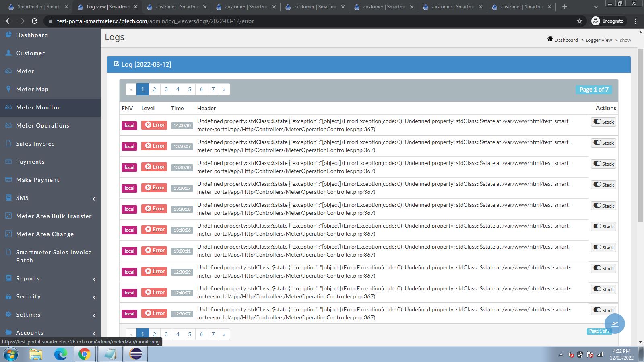The height and width of the screenshot is (362, 644).
Task: Click the browser address bar URL
Action: coord(155,21)
